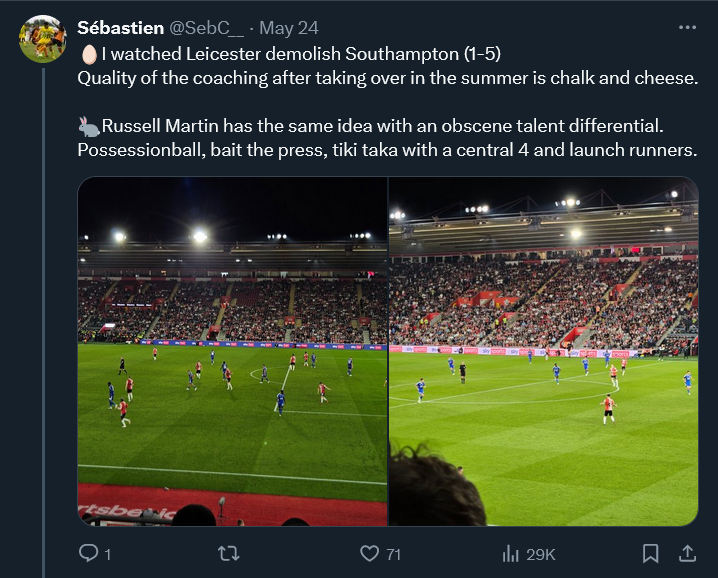Repost this tweet using the retweet icon
The image size is (718, 578).
pyautogui.click(x=228, y=553)
